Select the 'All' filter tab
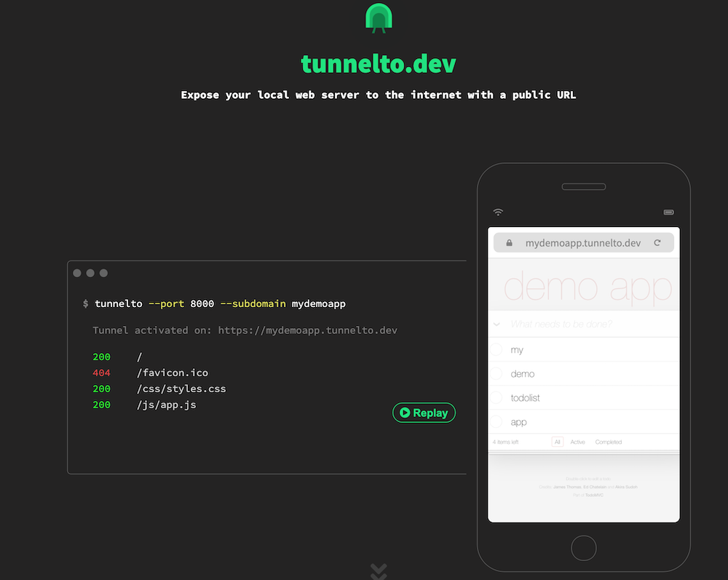Image resolution: width=728 pixels, height=580 pixels. click(557, 442)
